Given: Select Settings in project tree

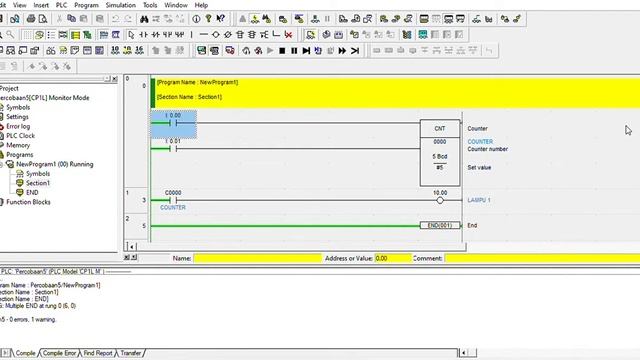Looking at the screenshot, I should click(x=17, y=117).
